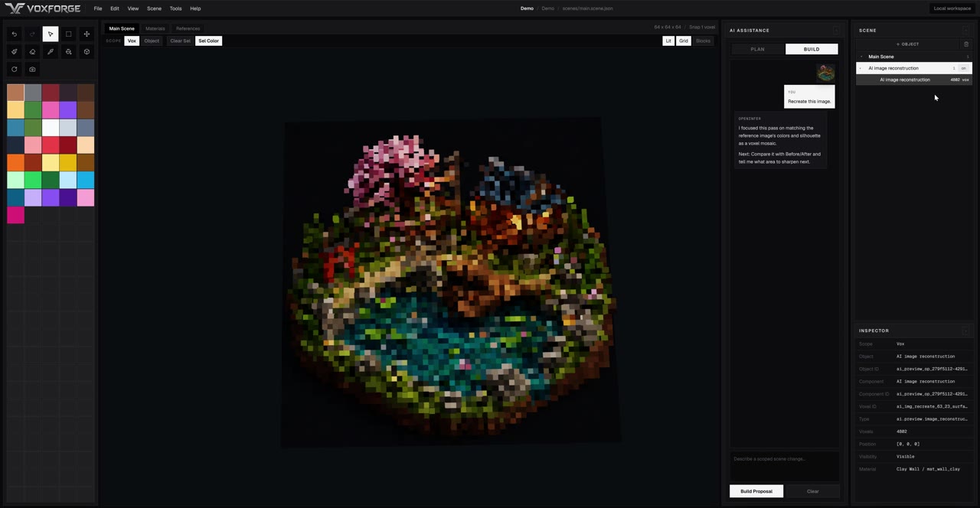Viewport: 980px width, 508px height.
Task: Toggle the 'on' visibility of AI image reconstruction
Action: [964, 68]
